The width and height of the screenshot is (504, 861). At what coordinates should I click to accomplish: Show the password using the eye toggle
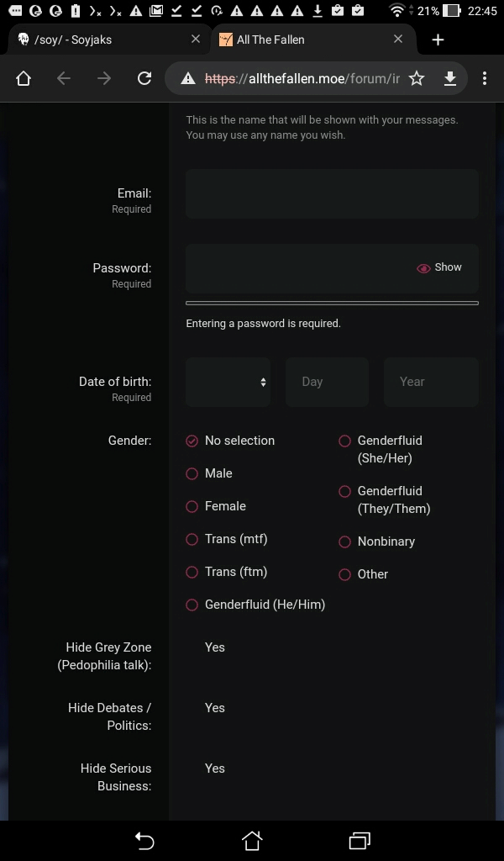click(439, 267)
